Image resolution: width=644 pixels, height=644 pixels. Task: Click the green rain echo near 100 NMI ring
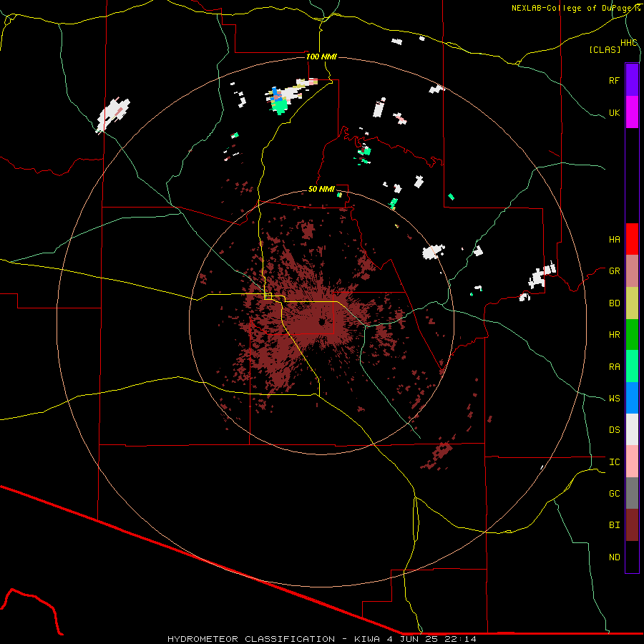tap(281, 107)
